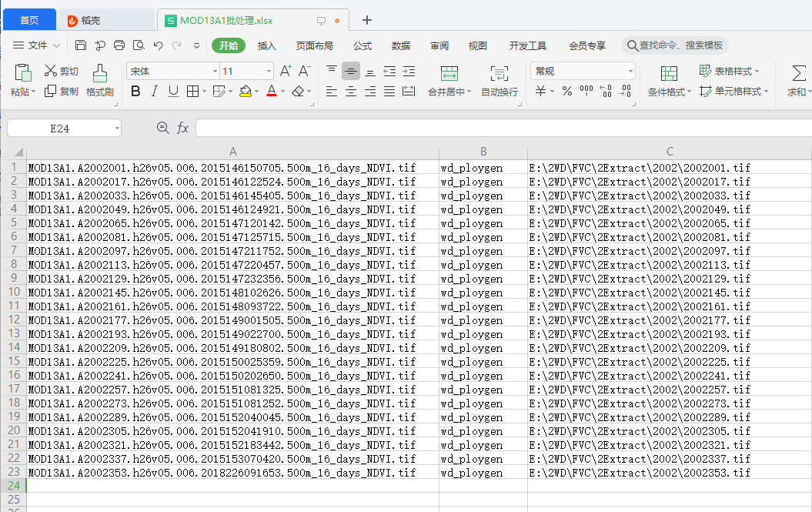
Task: Open the 视图 tab
Action: coord(477,45)
